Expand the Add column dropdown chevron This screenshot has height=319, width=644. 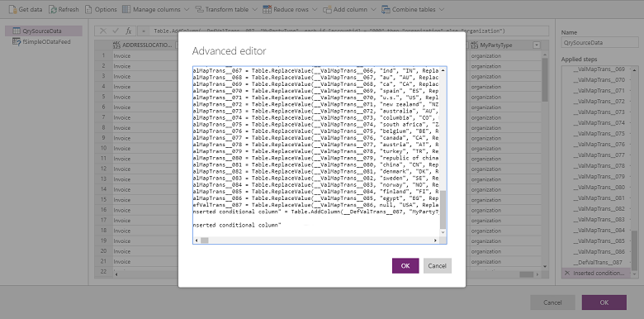[373, 9]
